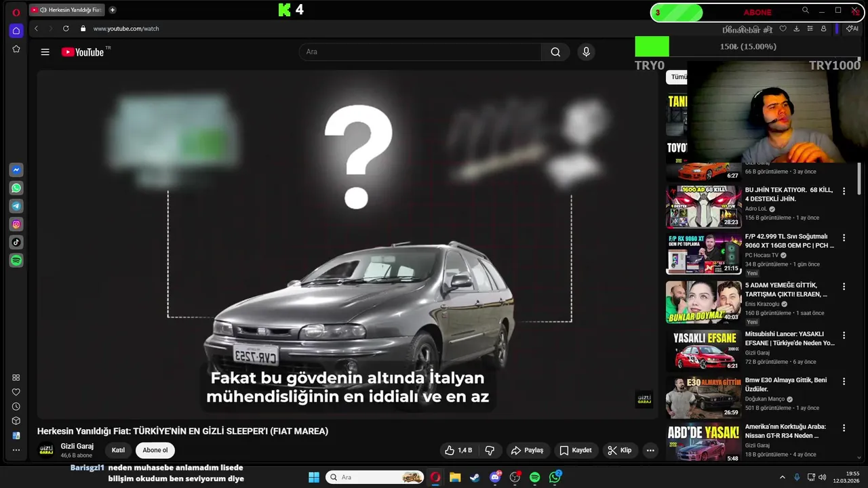Open Spotify in Opera sidebar
The width and height of the screenshot is (868, 488).
click(x=16, y=260)
